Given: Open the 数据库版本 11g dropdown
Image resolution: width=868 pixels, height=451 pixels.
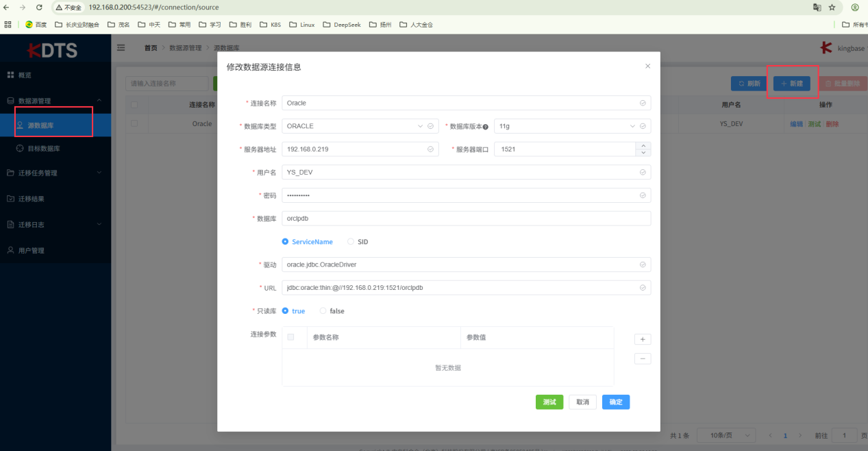Looking at the screenshot, I should coord(573,126).
